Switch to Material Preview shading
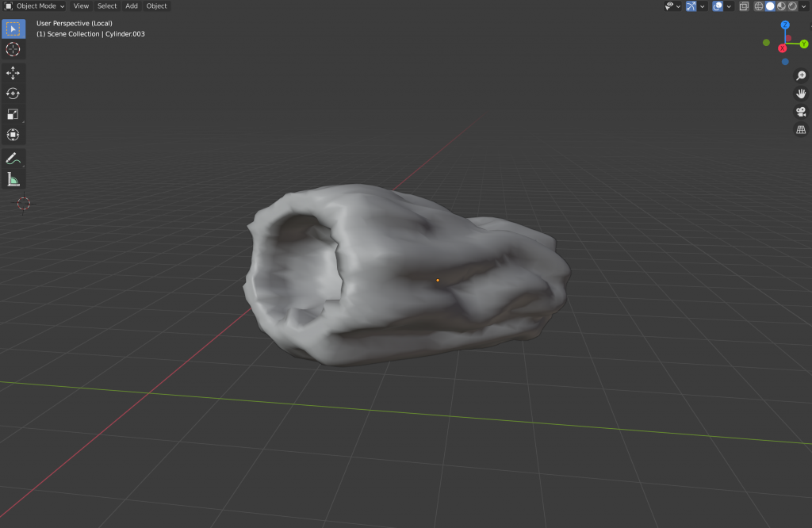Screen dimensions: 812x528 [781, 6]
